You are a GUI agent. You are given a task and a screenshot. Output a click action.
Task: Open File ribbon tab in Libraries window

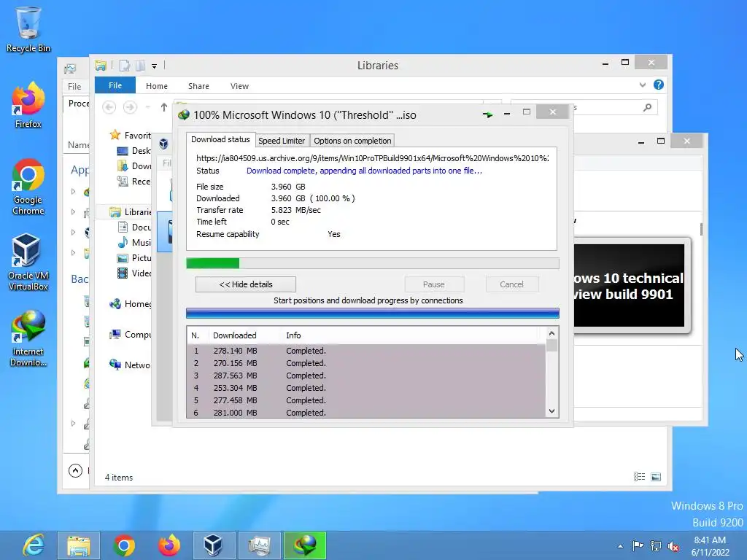tap(115, 85)
